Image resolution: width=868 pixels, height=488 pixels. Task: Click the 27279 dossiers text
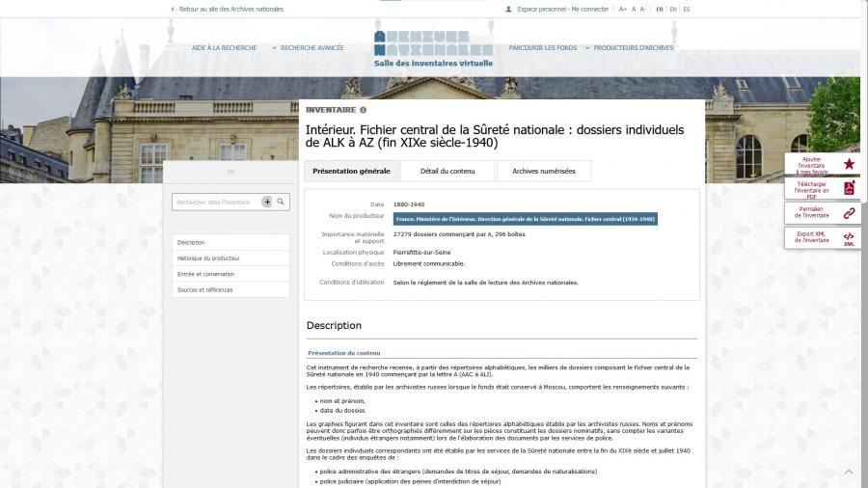tap(459, 234)
